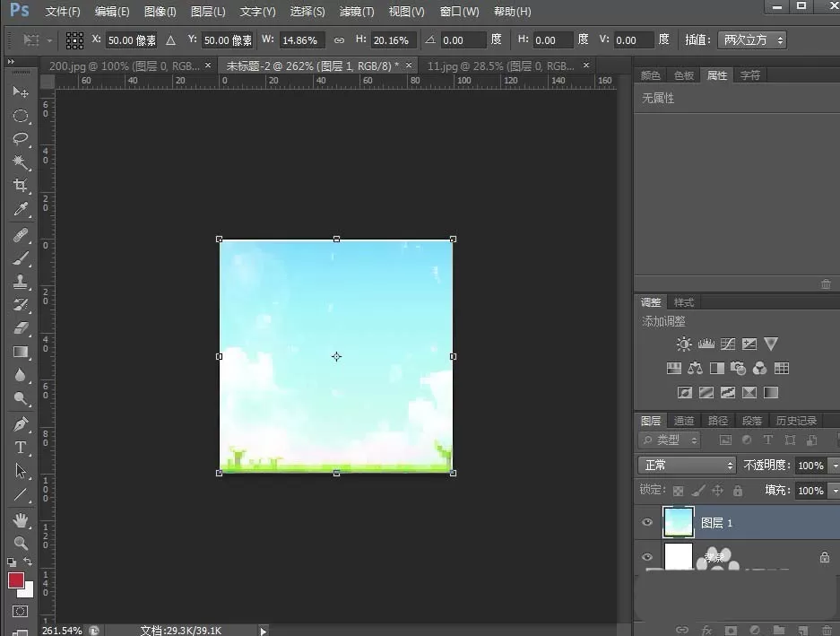Switch to the 色板 swatches tab
840x636 pixels.
click(684, 75)
